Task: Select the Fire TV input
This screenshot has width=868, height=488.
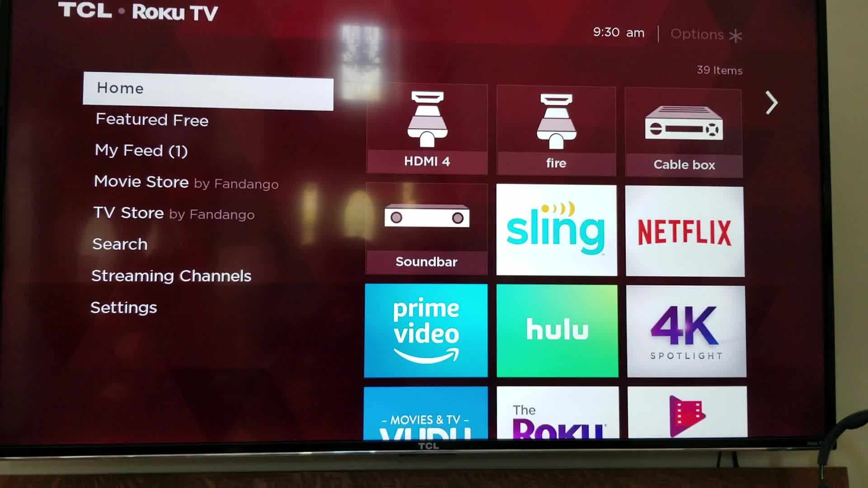Action: click(556, 129)
